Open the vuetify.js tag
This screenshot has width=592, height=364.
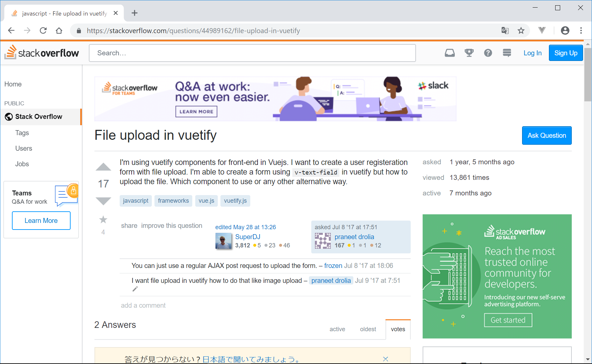235,201
